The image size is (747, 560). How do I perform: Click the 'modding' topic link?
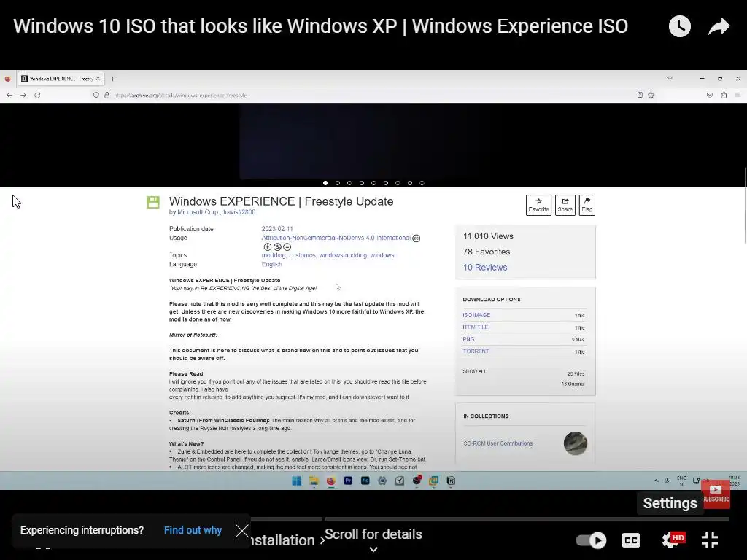(x=273, y=255)
